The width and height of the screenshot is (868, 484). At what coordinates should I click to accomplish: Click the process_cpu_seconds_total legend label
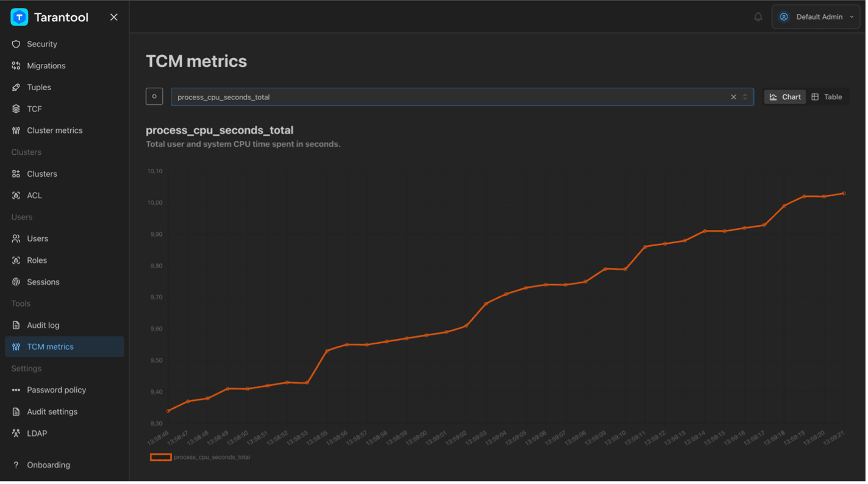pyautogui.click(x=213, y=458)
